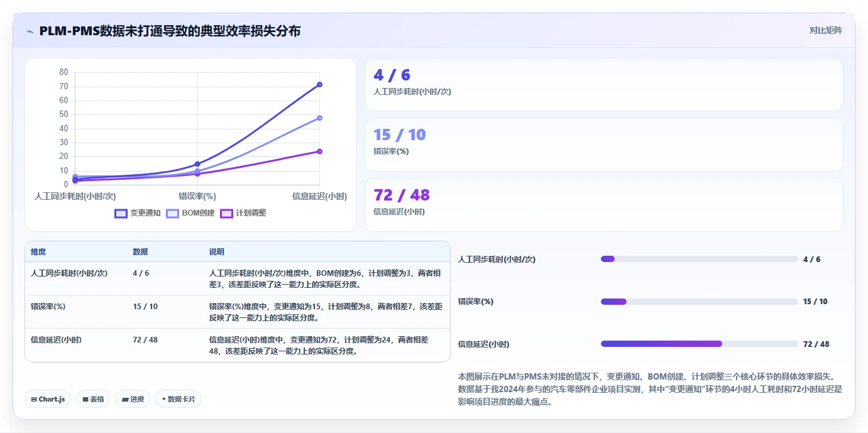Click the 数据 column header
The width and height of the screenshot is (868, 433).
[141, 252]
